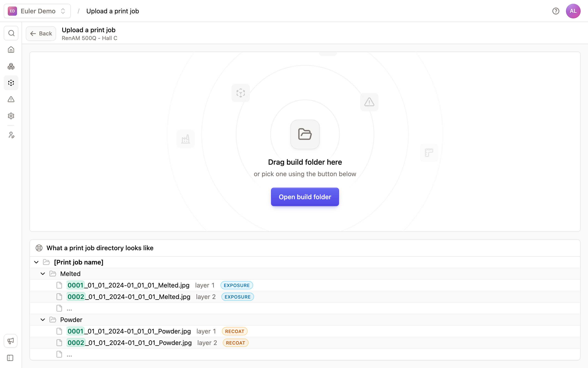Click file icon of 0002 Powder.jpg row
Viewport: 588px width, 368px height.
[59, 343]
